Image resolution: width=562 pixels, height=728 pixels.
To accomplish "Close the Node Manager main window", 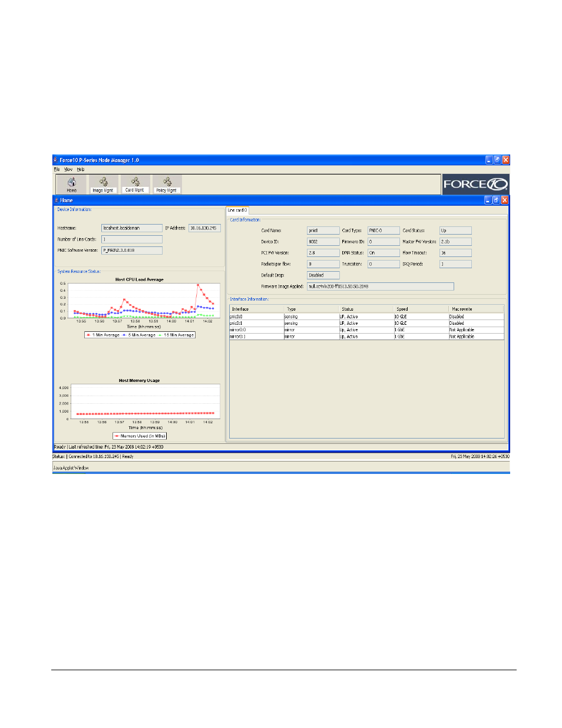I will 506,160.
